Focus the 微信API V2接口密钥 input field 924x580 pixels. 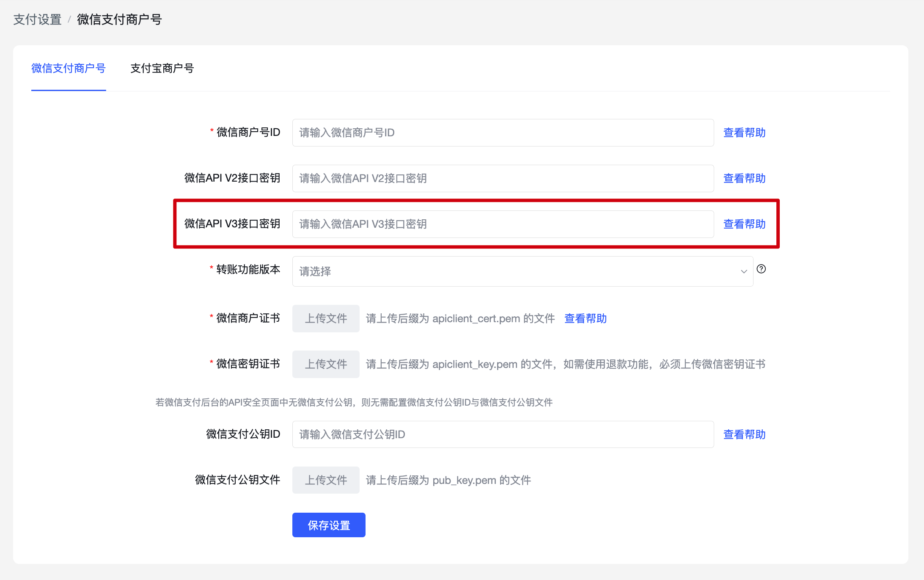[503, 178]
